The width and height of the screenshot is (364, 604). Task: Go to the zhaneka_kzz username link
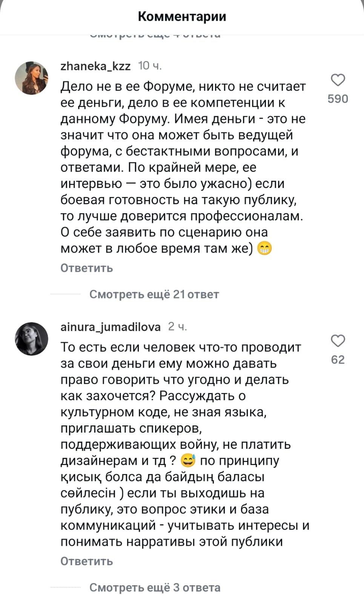95,66
